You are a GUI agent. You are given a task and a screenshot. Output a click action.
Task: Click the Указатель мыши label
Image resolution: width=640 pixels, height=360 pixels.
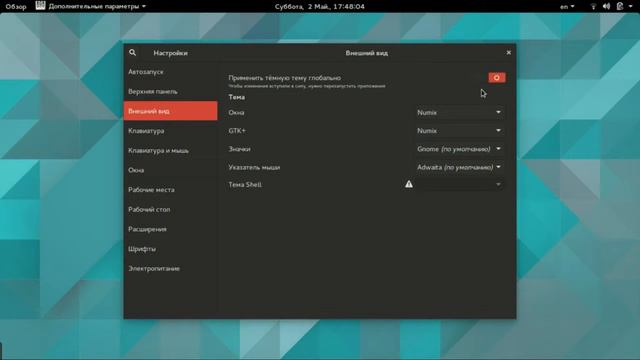click(254, 167)
